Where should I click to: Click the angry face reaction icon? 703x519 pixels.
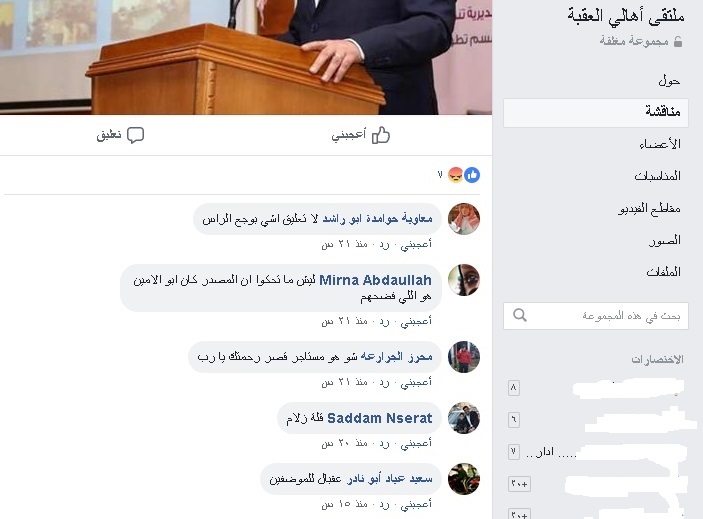click(x=456, y=175)
